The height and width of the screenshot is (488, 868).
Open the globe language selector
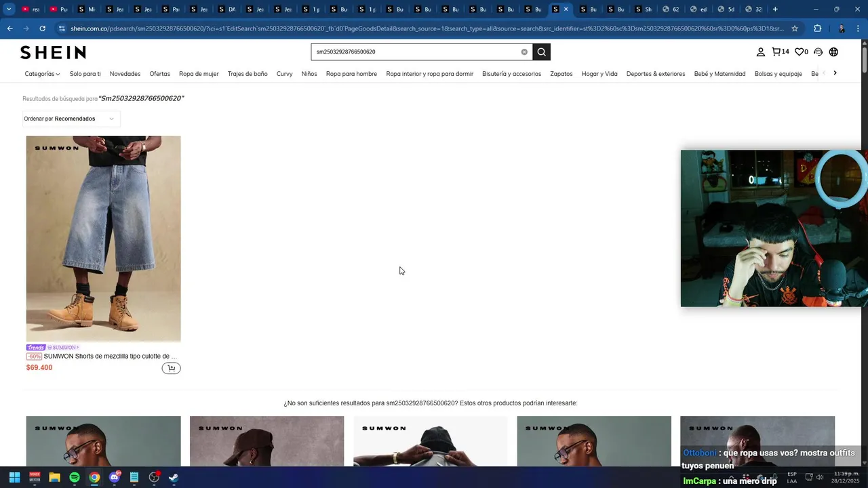pyautogui.click(x=833, y=52)
